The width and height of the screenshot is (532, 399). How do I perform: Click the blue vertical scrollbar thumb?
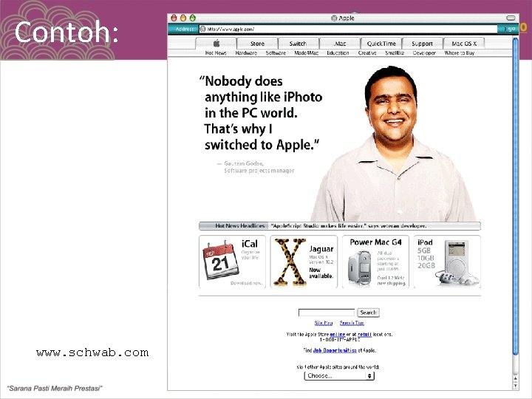(516, 197)
